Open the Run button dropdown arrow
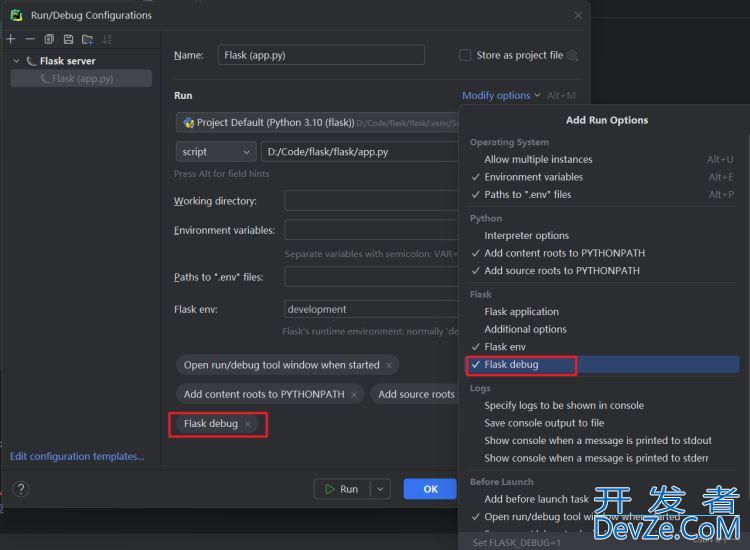750x550 pixels. pos(380,489)
